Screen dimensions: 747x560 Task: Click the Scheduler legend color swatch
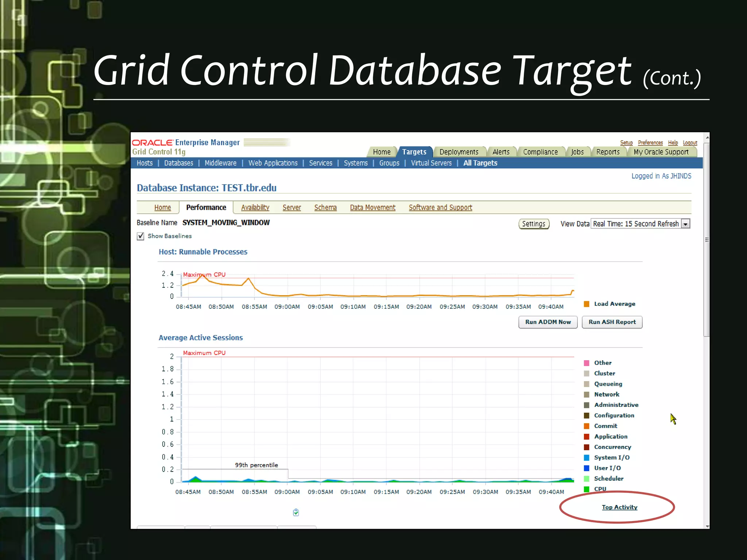pos(587,479)
